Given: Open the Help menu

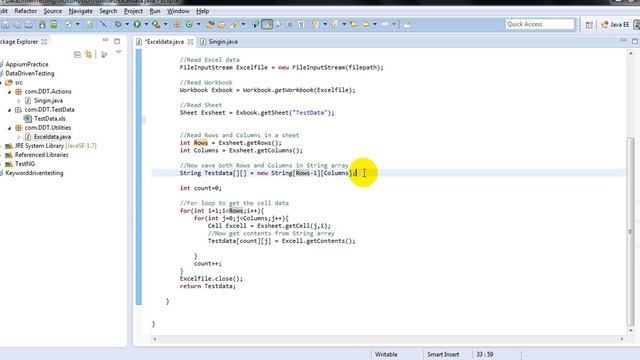Looking at the screenshot, I should point(202,11).
